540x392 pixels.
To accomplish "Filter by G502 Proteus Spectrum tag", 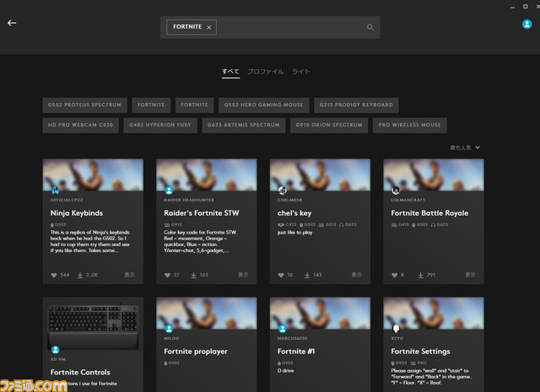I will click(84, 105).
